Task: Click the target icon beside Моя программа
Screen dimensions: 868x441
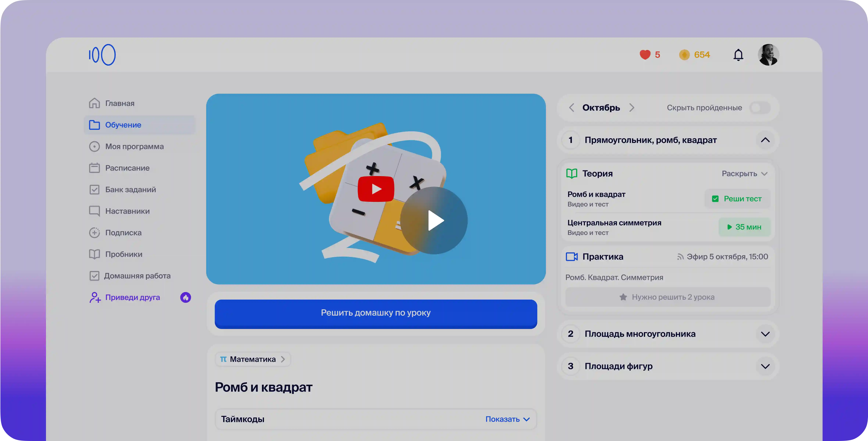Action: click(94, 146)
